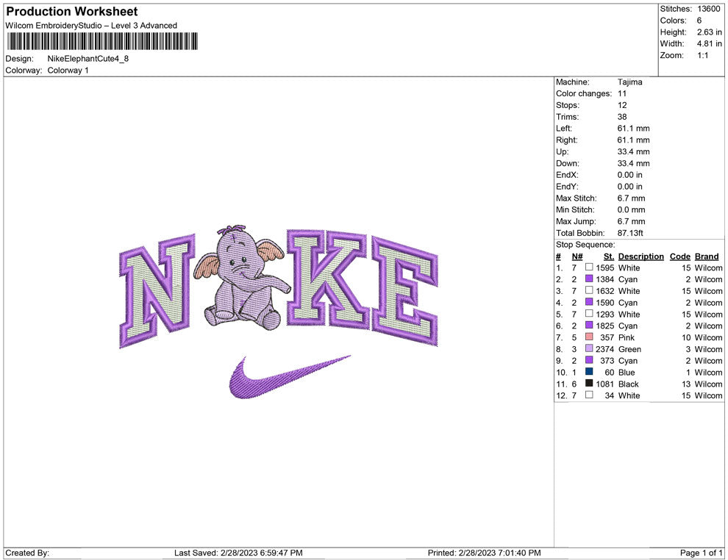Click the Zoom value 1:1

pyautogui.click(x=702, y=55)
